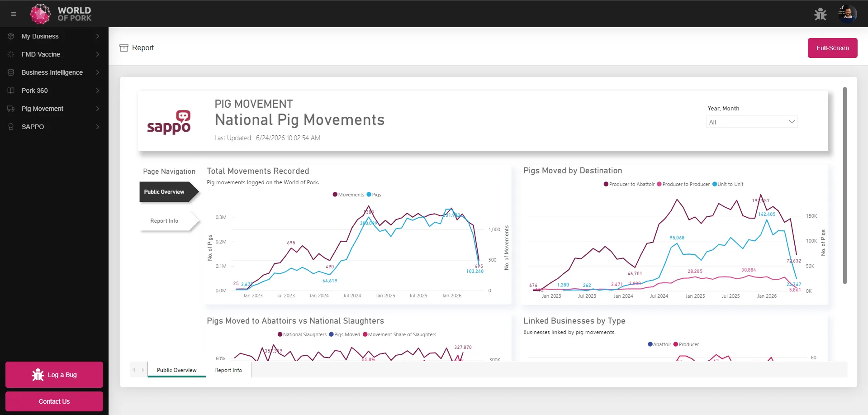
Task: Expand the FMD Vaccine menu chevron
Action: pos(97,54)
